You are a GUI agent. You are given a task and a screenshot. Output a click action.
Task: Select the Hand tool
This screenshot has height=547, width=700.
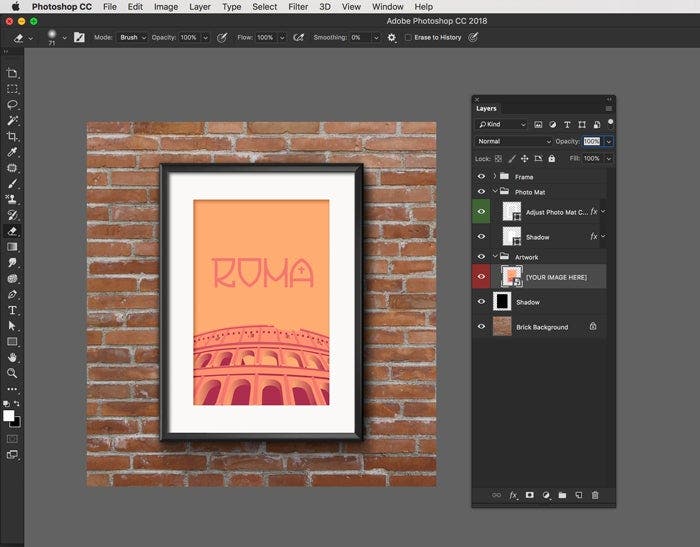point(13,357)
